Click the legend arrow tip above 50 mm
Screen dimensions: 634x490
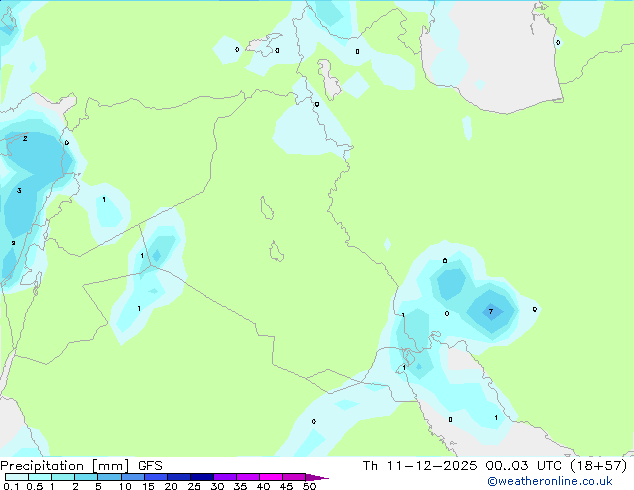(x=317, y=477)
